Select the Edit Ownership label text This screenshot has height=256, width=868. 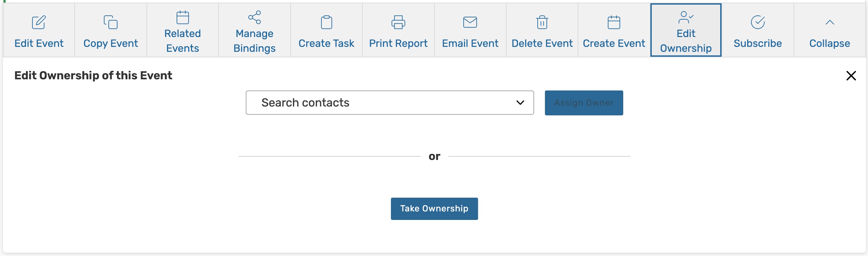686,41
